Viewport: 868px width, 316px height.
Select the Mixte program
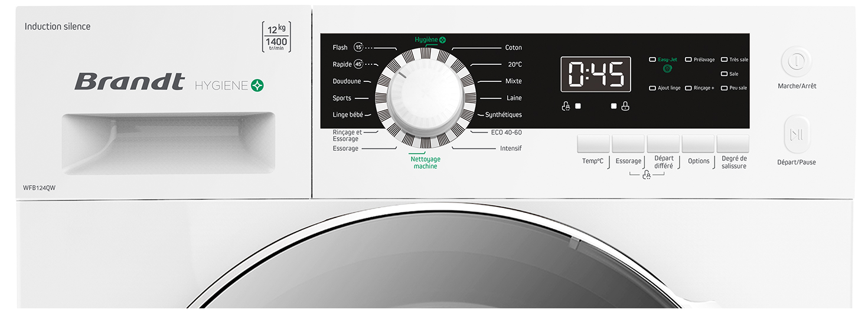click(x=514, y=81)
